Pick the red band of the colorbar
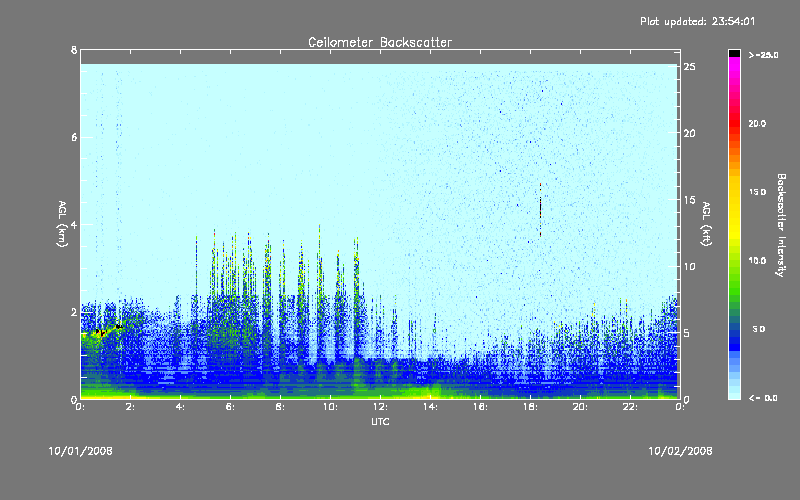 [734, 123]
